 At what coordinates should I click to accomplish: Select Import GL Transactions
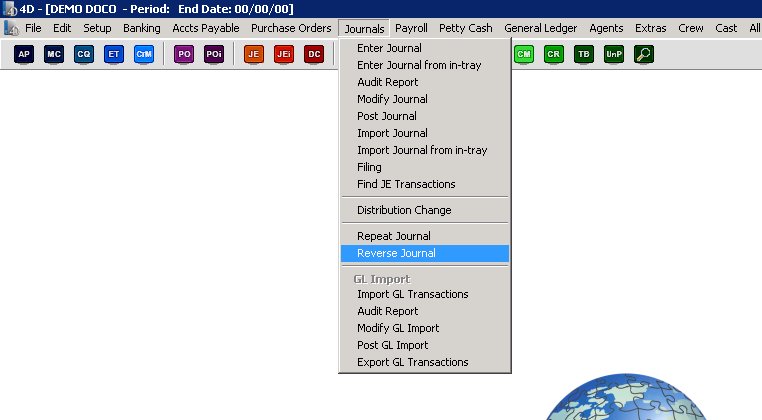tap(425, 294)
